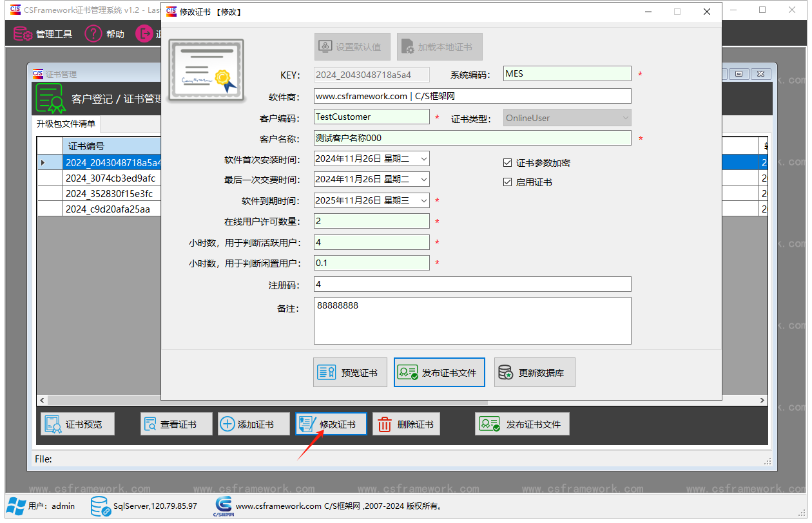The image size is (812, 523).
Task: Click bottom toolbar 发布证书文件 button
Action: coord(523,424)
